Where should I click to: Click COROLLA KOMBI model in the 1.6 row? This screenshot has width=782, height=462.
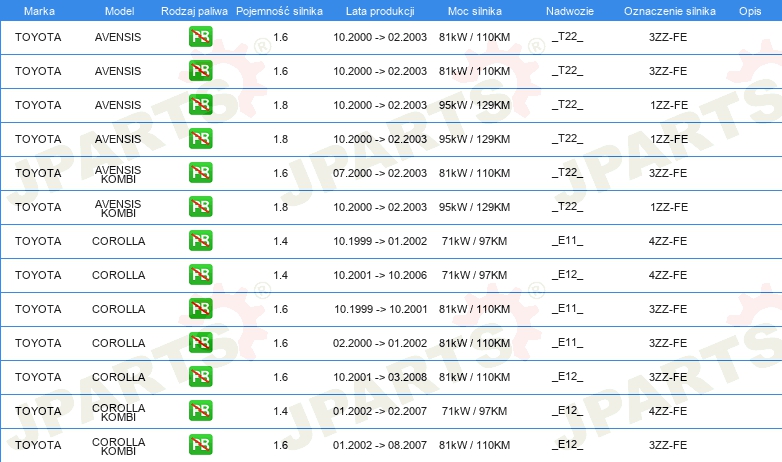point(119,446)
